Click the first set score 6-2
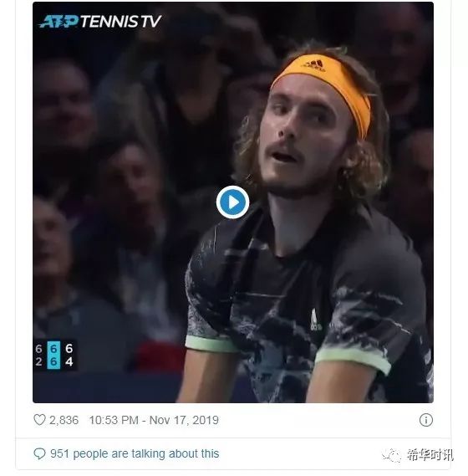 [x=38, y=356]
